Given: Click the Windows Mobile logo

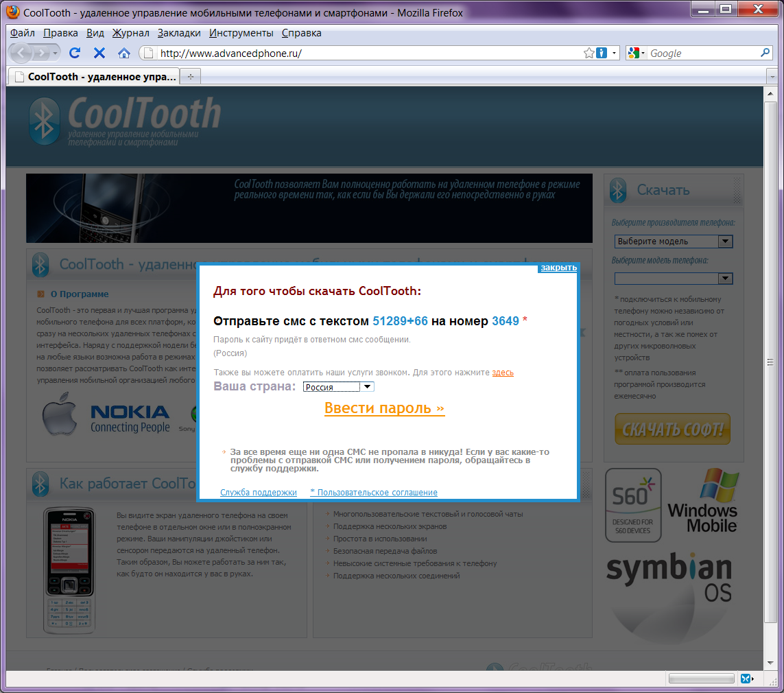Looking at the screenshot, I should coord(702,500).
